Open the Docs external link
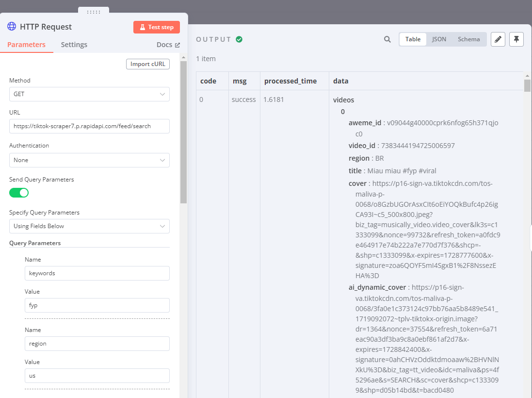The width and height of the screenshot is (532, 398). tap(168, 45)
